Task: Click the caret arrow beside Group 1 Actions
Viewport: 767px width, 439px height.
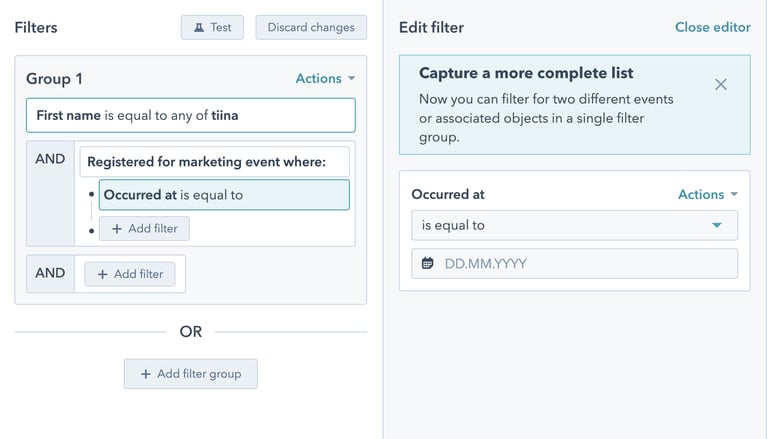Action: (x=351, y=79)
